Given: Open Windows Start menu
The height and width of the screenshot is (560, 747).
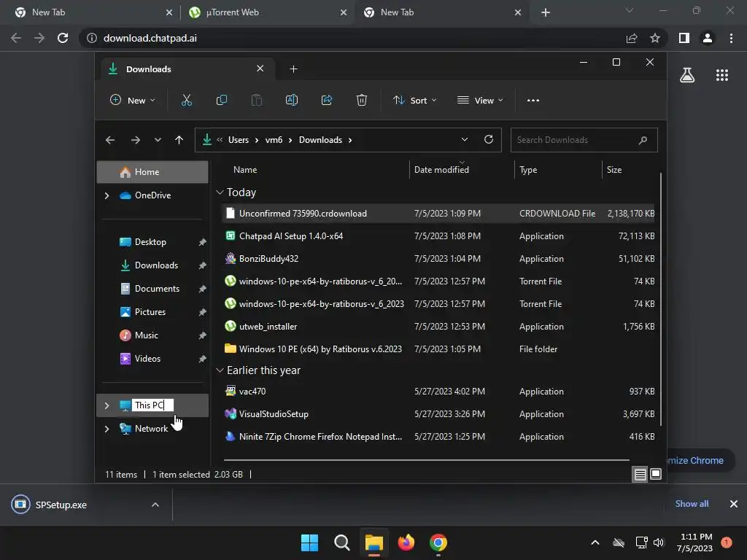Looking at the screenshot, I should point(309,542).
